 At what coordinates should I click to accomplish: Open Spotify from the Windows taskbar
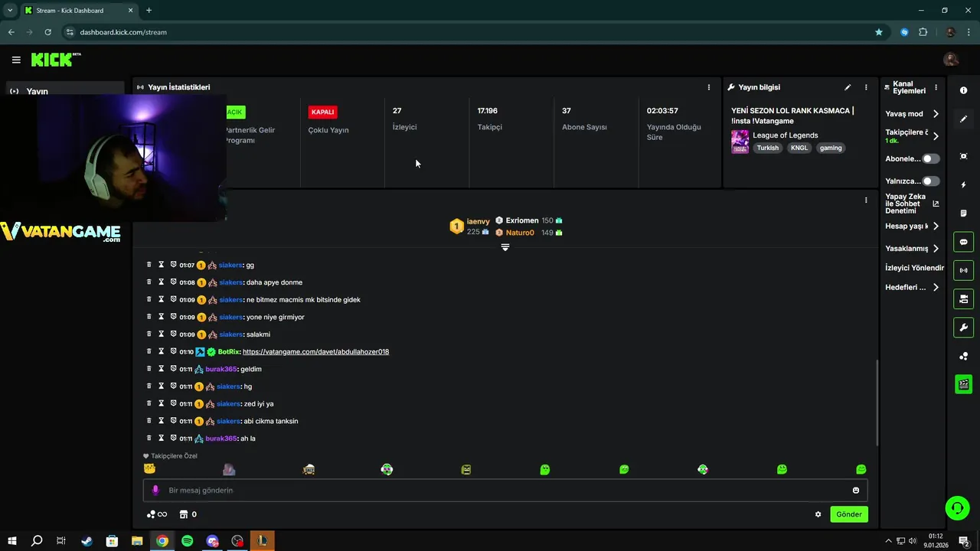pos(188,541)
